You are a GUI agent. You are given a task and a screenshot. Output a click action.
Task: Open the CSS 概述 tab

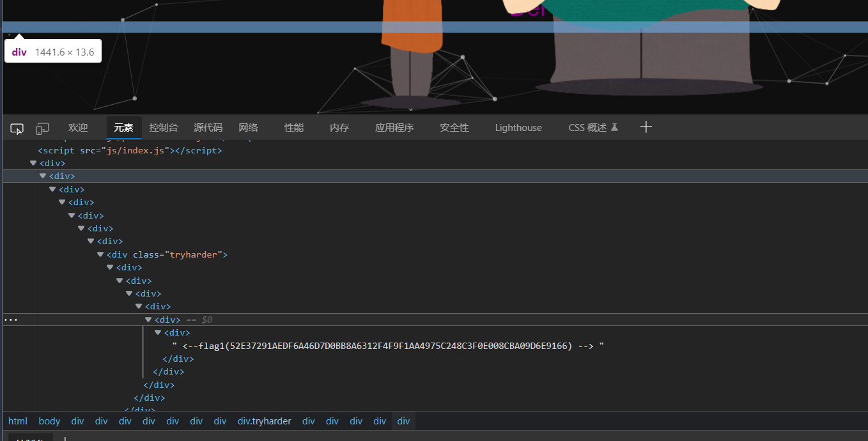tap(593, 128)
